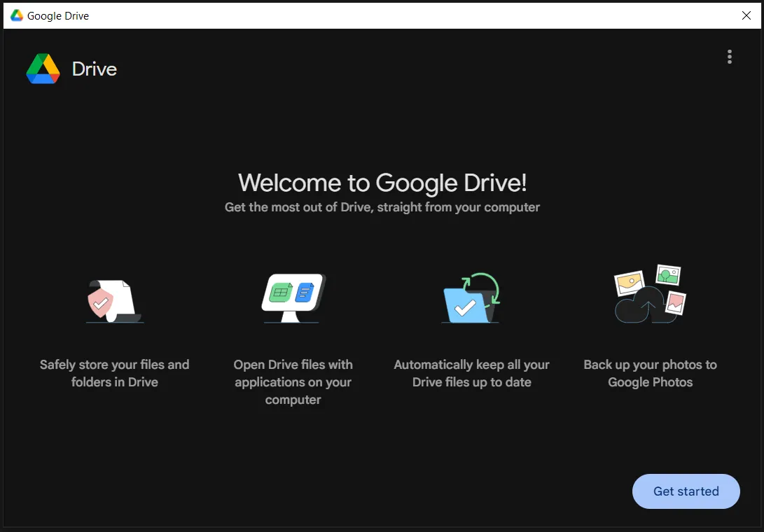Click the 'Drive' wordmark beside the logo
Viewport: 764px width, 532px height.
tap(95, 69)
